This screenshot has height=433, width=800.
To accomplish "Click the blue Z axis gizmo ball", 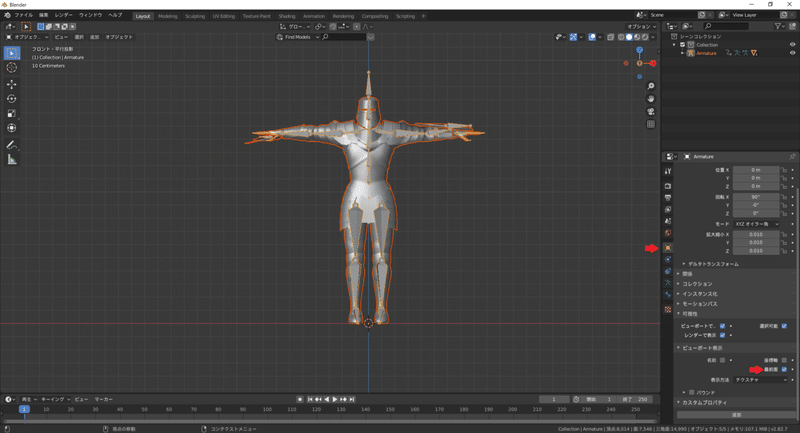I will point(639,50).
